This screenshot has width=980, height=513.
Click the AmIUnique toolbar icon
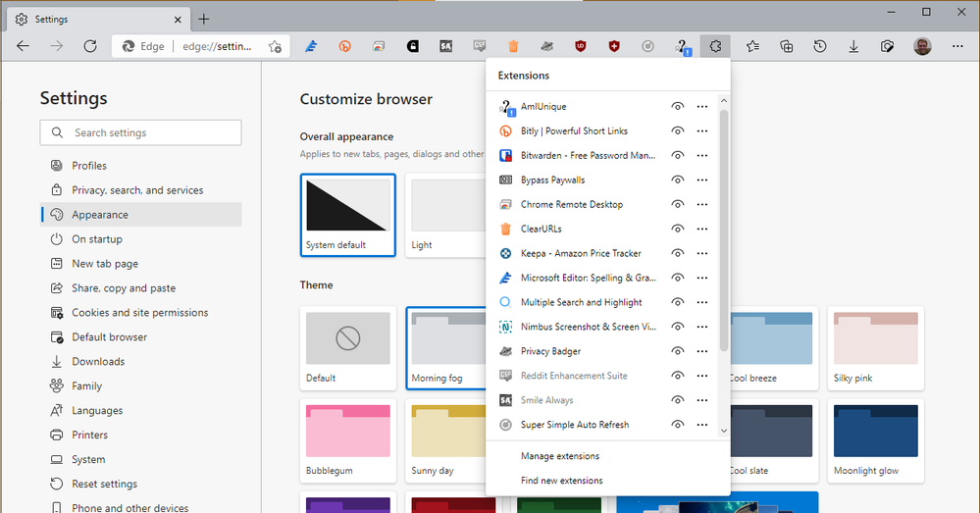(682, 46)
